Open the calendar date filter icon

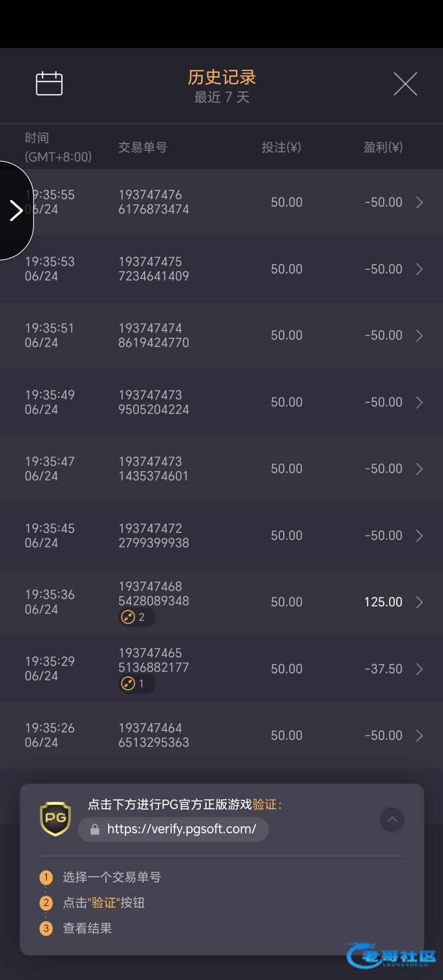(49, 84)
